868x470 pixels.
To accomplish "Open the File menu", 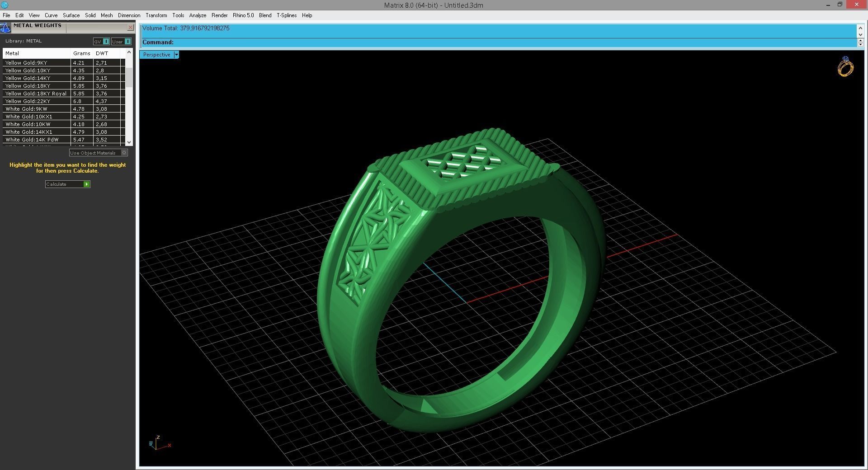I will (x=6, y=15).
